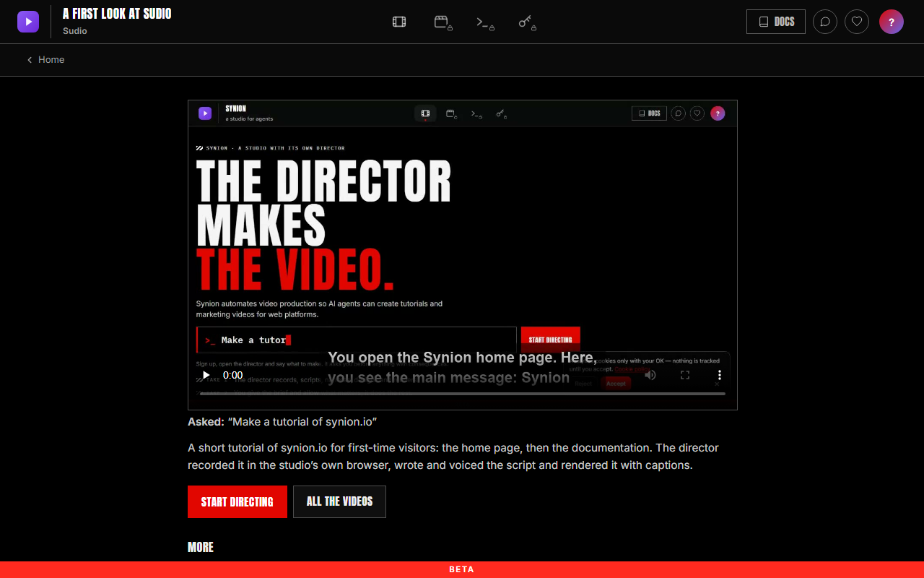Click the 'A FIRST LOOK AT SUDIO' page title
The width and height of the screenshot is (924, 578).
coord(117,14)
